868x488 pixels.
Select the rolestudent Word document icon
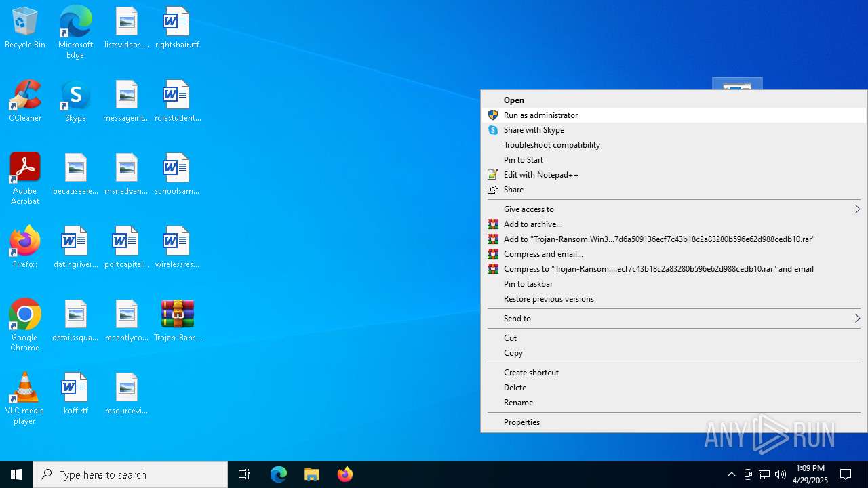click(177, 102)
